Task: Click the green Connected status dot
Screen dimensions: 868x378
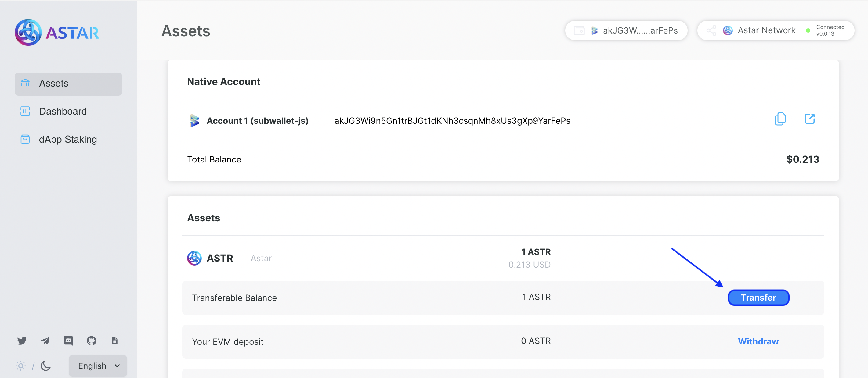Action: coord(808,30)
